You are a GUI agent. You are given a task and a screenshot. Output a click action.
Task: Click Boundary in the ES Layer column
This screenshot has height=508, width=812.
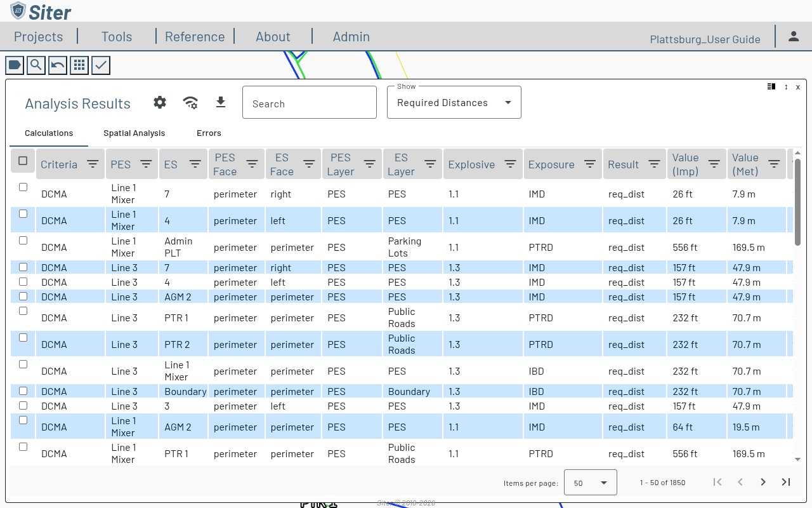(x=409, y=392)
